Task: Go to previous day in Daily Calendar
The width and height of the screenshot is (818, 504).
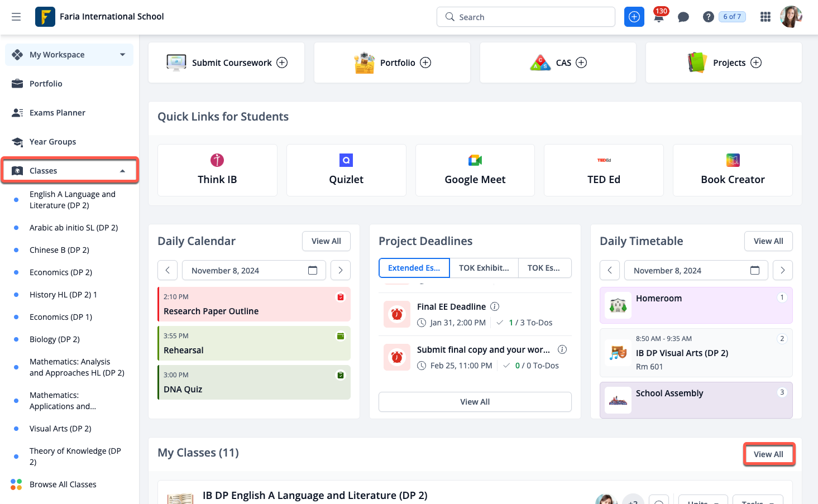Action: tap(168, 271)
